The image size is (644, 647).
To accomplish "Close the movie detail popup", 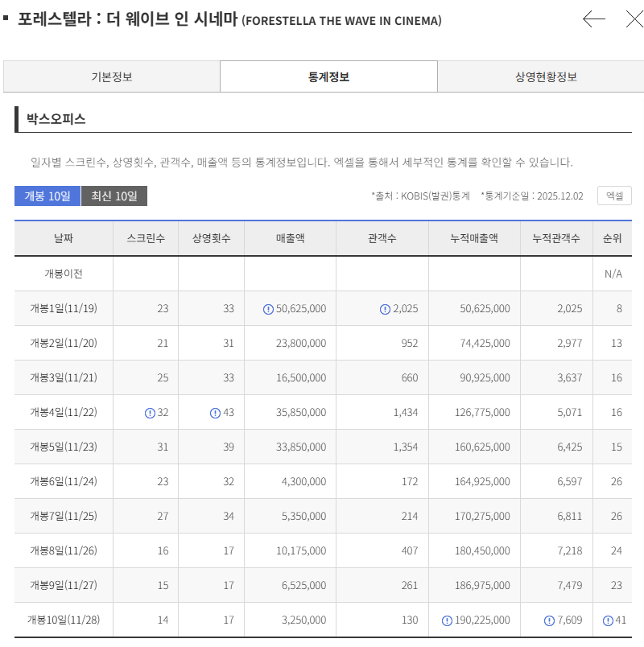I will point(634,19).
